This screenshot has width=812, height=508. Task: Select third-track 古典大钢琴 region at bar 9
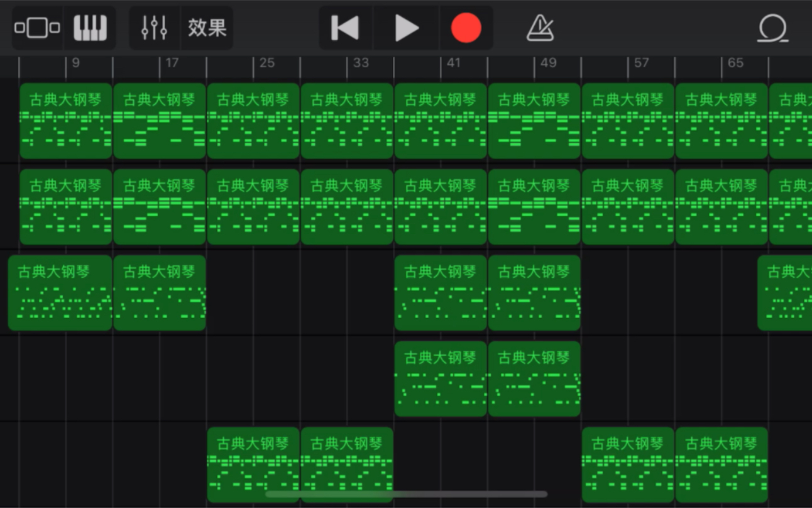pyautogui.click(x=60, y=293)
